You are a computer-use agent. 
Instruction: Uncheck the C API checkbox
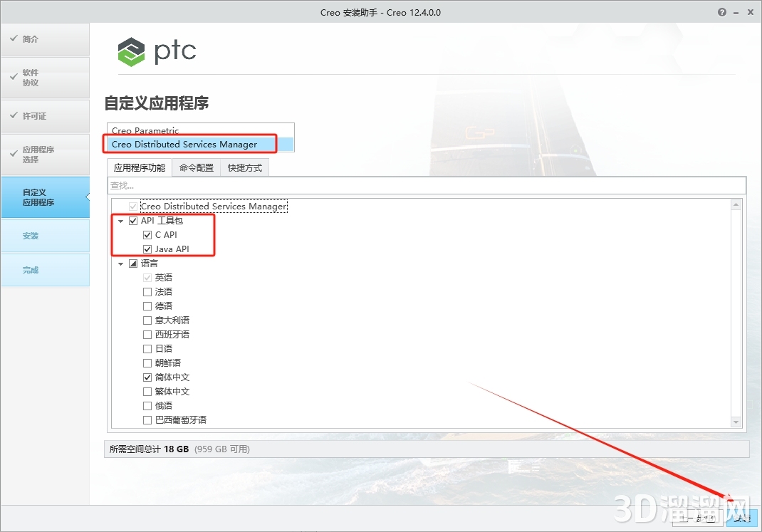[x=147, y=234]
